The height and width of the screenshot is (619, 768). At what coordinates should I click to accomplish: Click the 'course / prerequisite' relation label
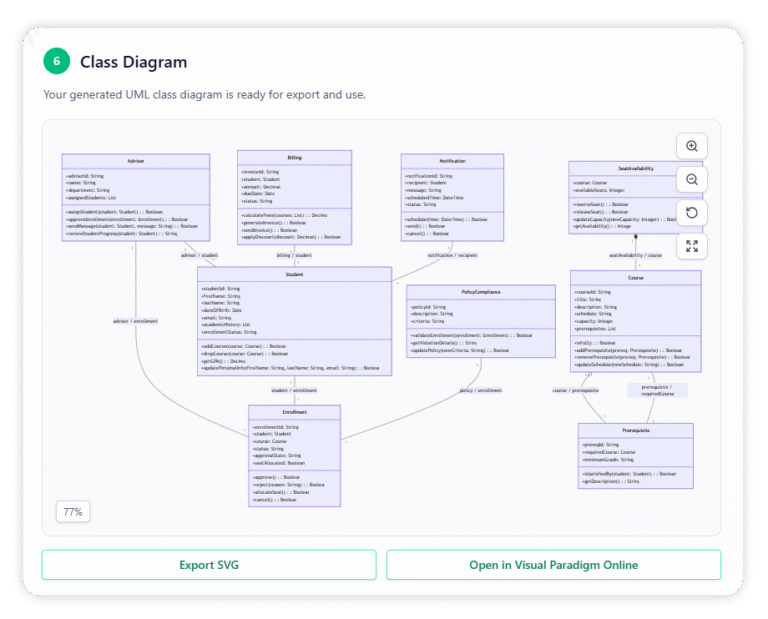[x=575, y=390]
